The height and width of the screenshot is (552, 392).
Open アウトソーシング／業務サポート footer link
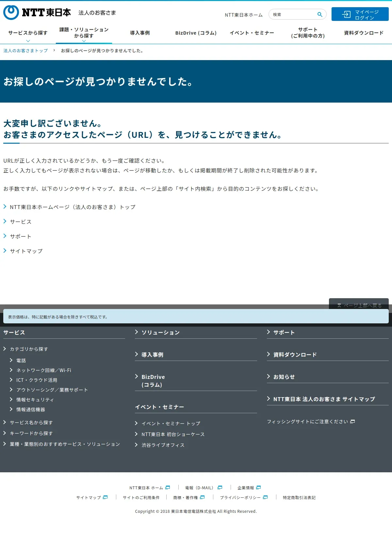click(52, 390)
